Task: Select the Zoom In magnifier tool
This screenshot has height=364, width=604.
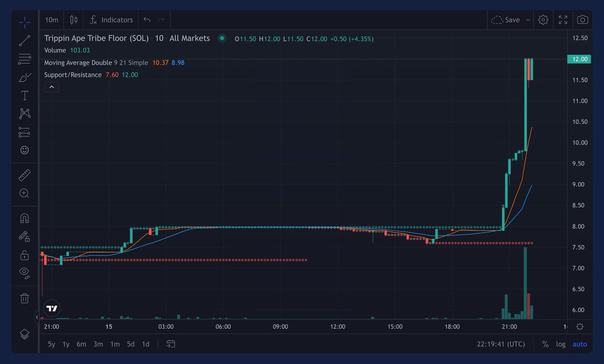Action: point(24,193)
